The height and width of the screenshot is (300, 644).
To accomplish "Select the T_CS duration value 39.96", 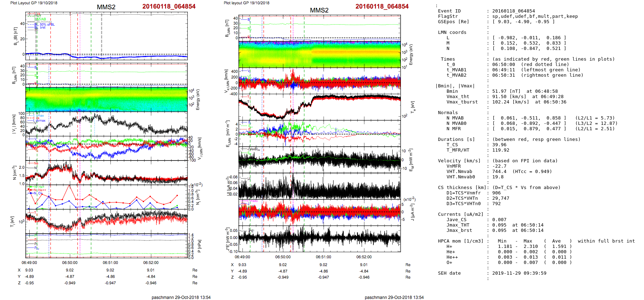I will coord(499,145).
